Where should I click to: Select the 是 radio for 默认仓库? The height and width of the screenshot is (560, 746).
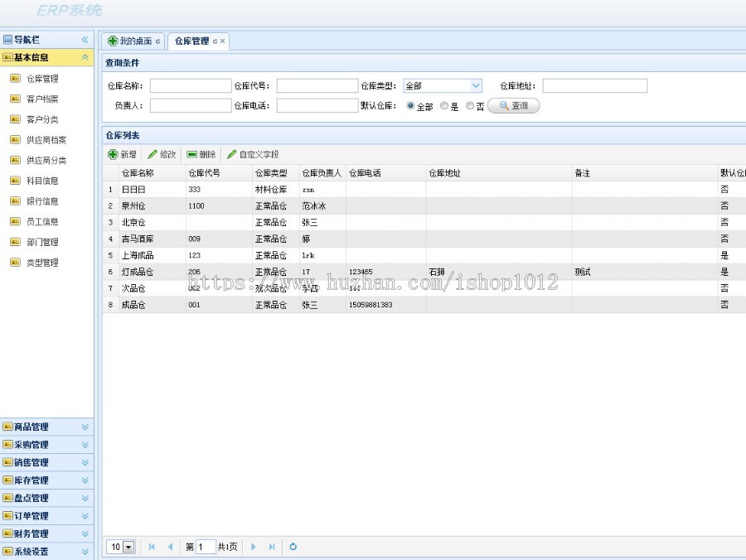(x=444, y=106)
